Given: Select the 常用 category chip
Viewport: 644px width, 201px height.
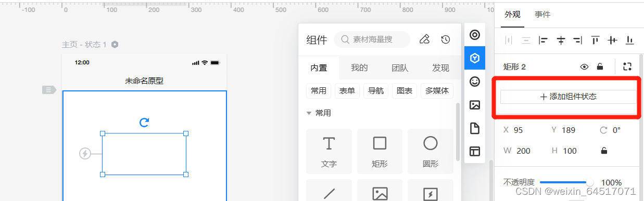Looking at the screenshot, I should pyautogui.click(x=319, y=90).
